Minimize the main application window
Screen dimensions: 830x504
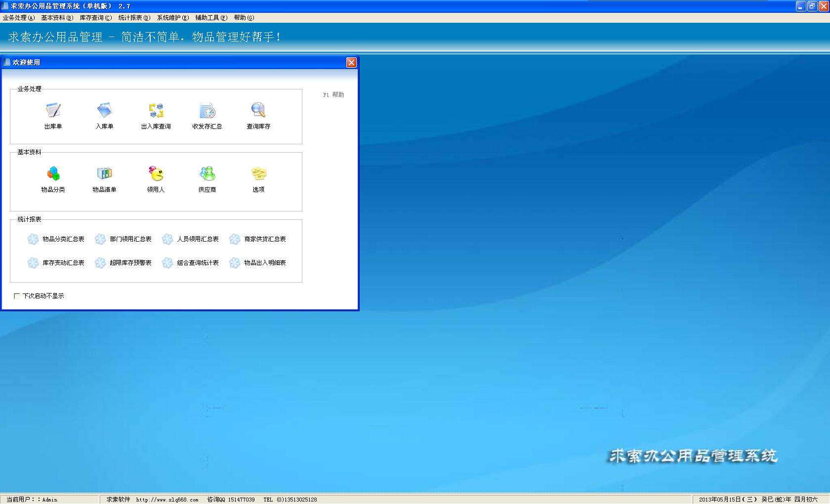point(801,6)
